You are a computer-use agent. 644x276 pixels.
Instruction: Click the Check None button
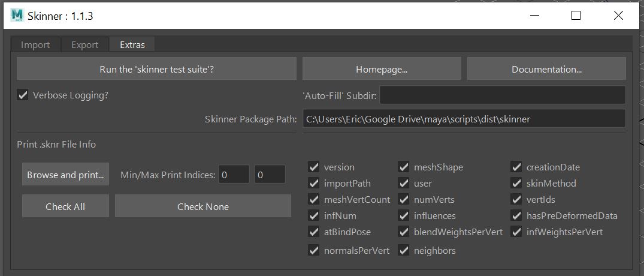click(x=203, y=206)
